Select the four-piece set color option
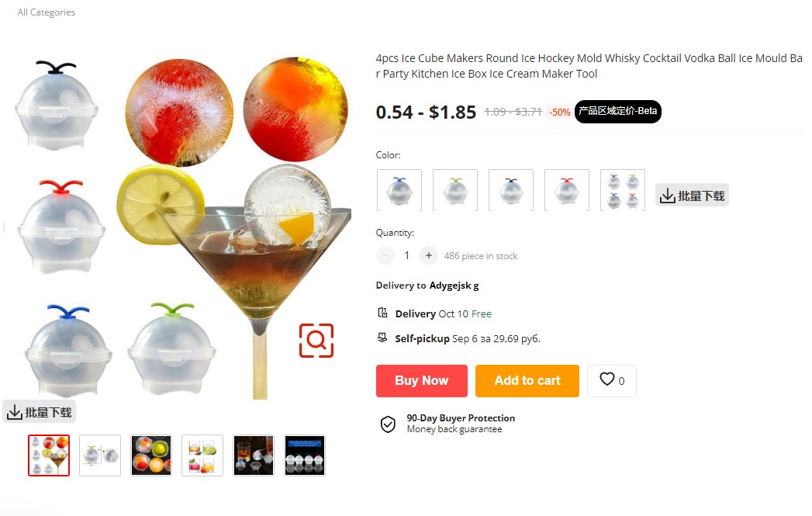The height and width of the screenshot is (516, 812). coord(623,190)
